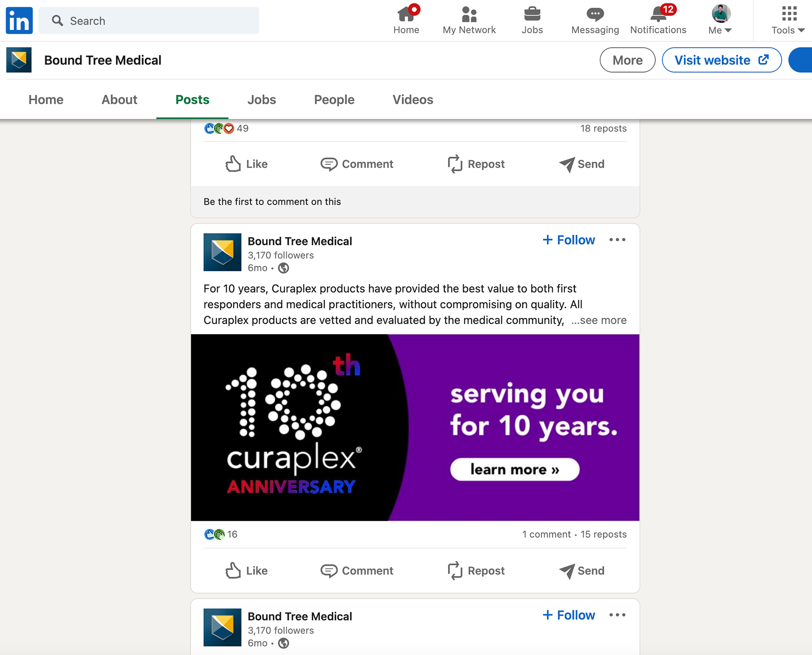Image resolution: width=812 pixels, height=655 pixels.
Task: Follow Bound Tree Medical on bottom post
Action: pyautogui.click(x=568, y=615)
